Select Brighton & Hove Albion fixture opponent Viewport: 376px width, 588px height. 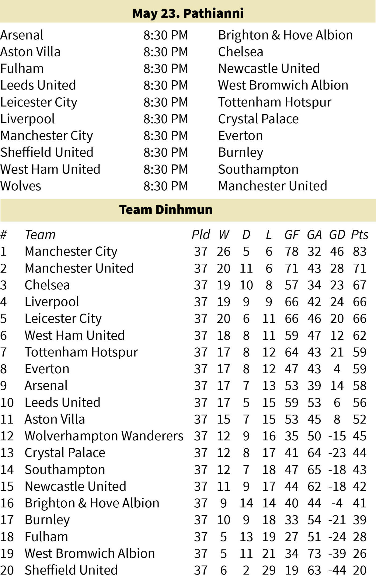tap(285, 35)
